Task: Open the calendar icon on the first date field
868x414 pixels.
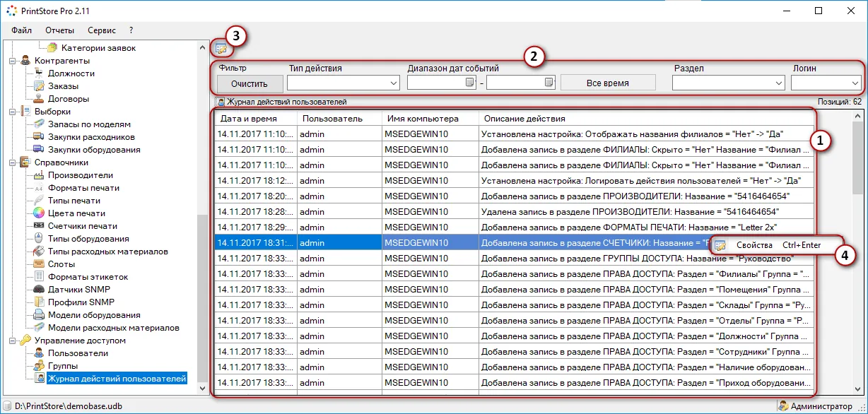Action: [468, 83]
